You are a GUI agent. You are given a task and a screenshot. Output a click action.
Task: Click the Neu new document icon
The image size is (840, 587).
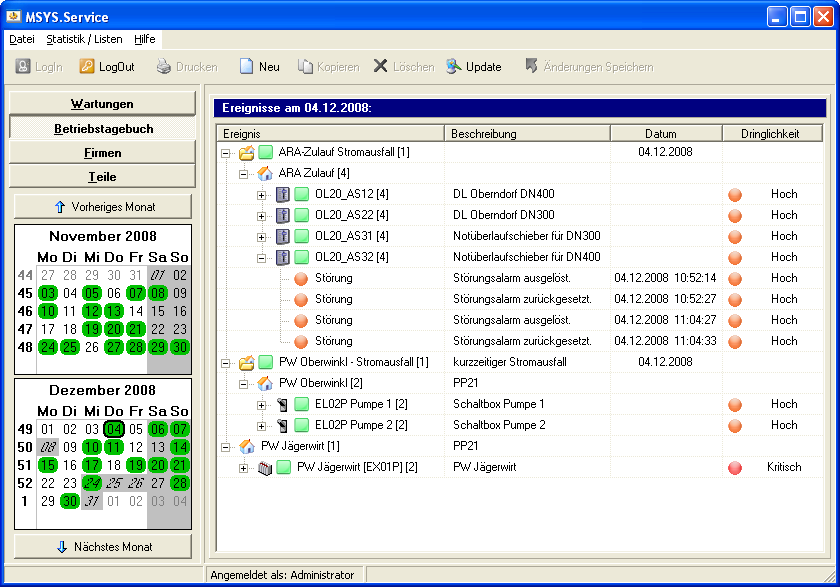[246, 67]
